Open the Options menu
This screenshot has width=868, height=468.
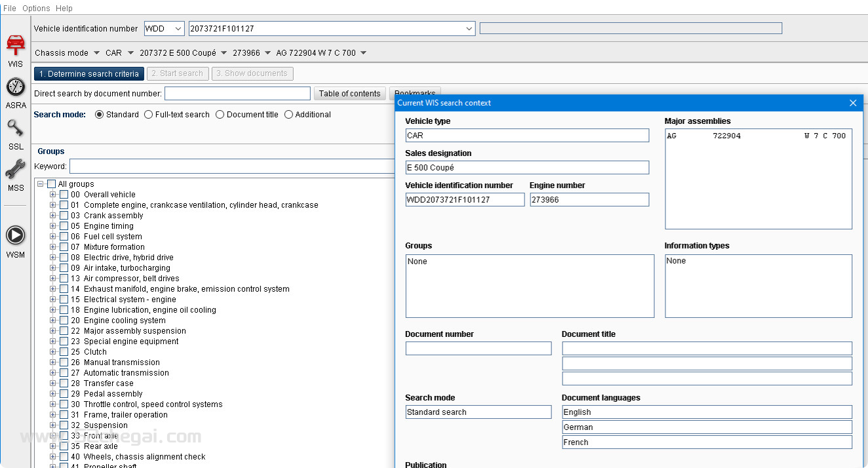(36, 9)
